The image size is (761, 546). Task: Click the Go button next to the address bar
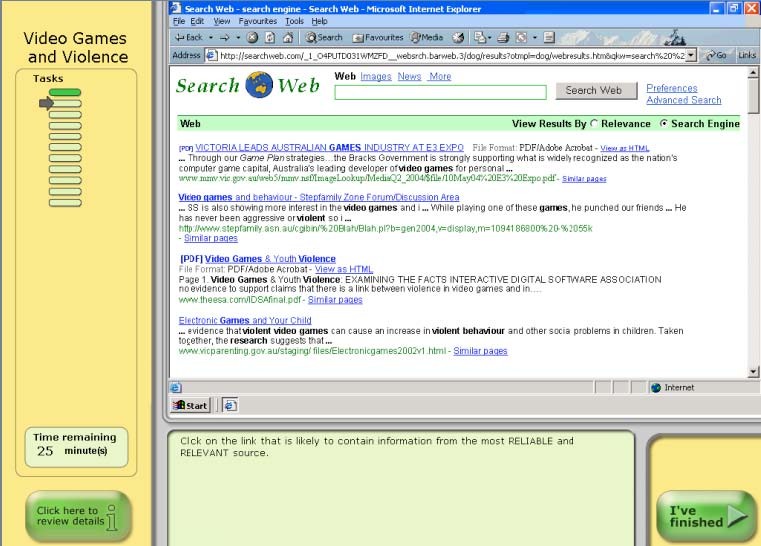coord(717,56)
